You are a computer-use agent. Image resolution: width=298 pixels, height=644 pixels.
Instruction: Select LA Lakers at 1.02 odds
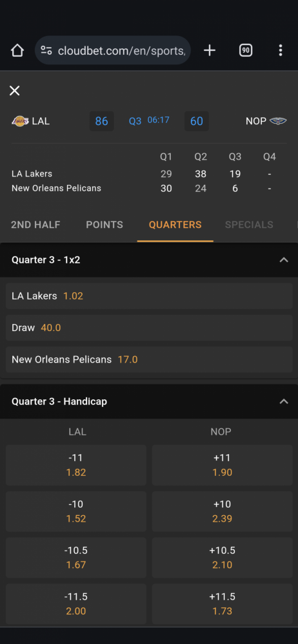click(149, 296)
